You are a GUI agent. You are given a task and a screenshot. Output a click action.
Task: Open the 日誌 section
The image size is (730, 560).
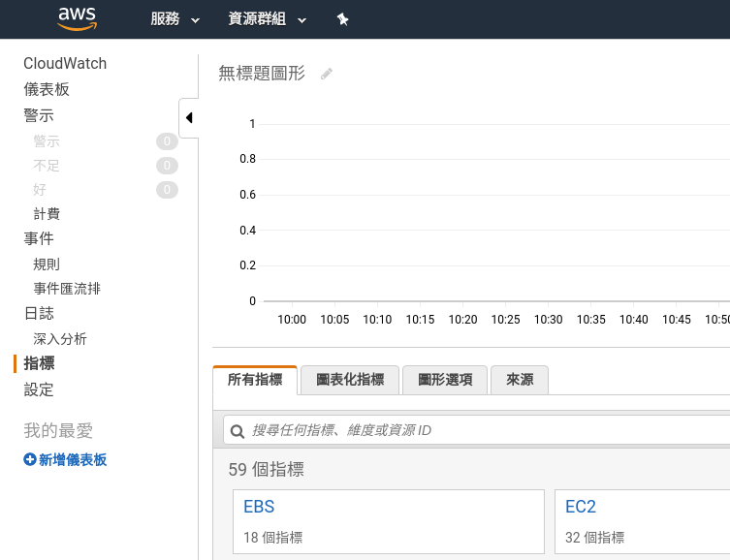click(39, 313)
